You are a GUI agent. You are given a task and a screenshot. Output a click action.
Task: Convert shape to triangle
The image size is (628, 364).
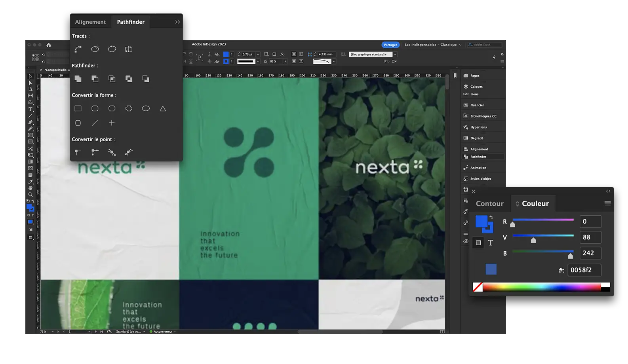[163, 108]
